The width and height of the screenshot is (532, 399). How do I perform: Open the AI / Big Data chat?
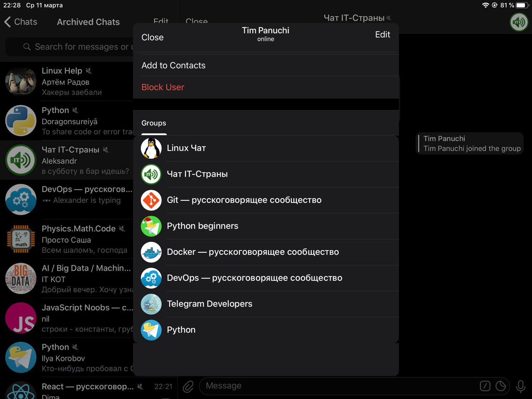[x=66, y=278]
